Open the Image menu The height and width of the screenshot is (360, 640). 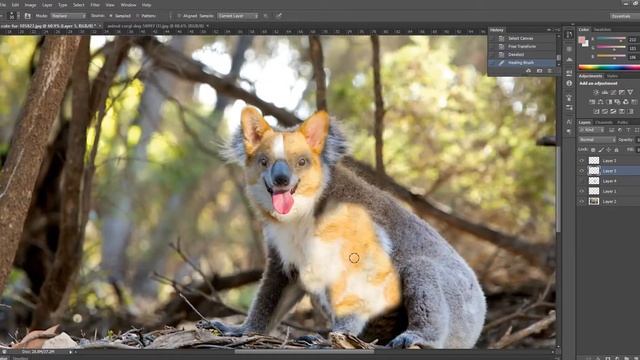tap(31, 5)
